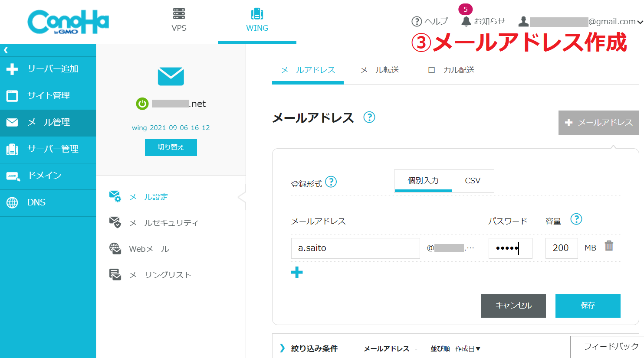Click the help icon beside メールアドレス heading
Viewport: 644px width, 358px height.
point(369,117)
